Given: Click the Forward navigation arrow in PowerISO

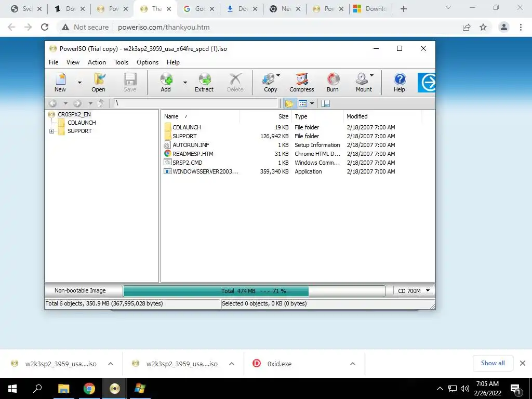Looking at the screenshot, I should 77,103.
